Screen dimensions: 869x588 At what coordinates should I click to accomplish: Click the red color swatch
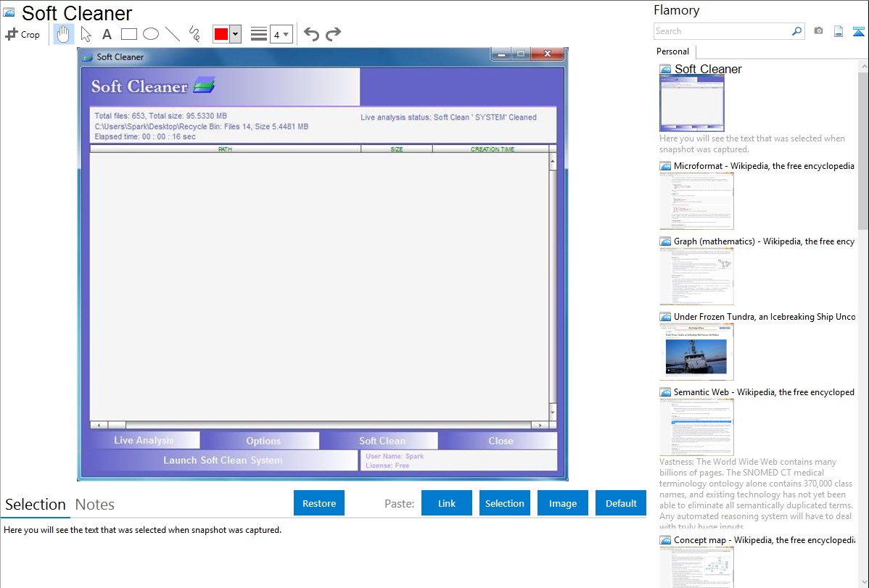(221, 34)
